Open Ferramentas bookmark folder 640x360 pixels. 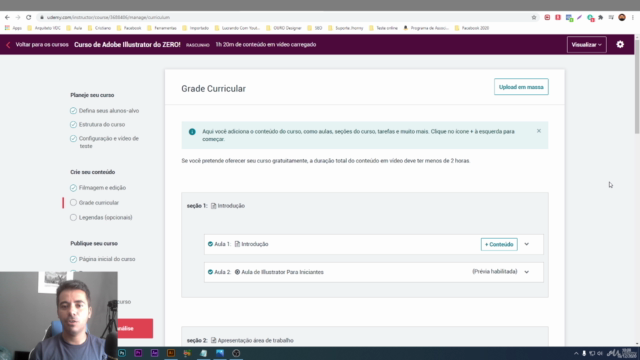[x=162, y=28]
